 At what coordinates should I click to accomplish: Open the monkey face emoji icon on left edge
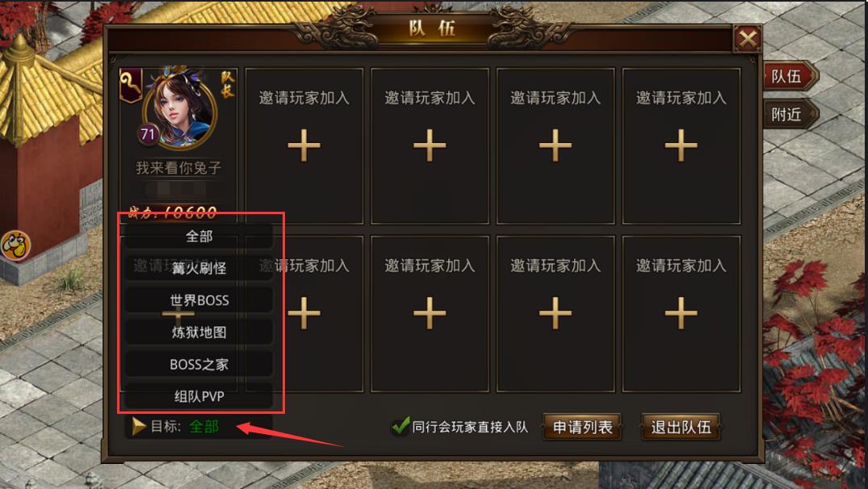tap(15, 246)
